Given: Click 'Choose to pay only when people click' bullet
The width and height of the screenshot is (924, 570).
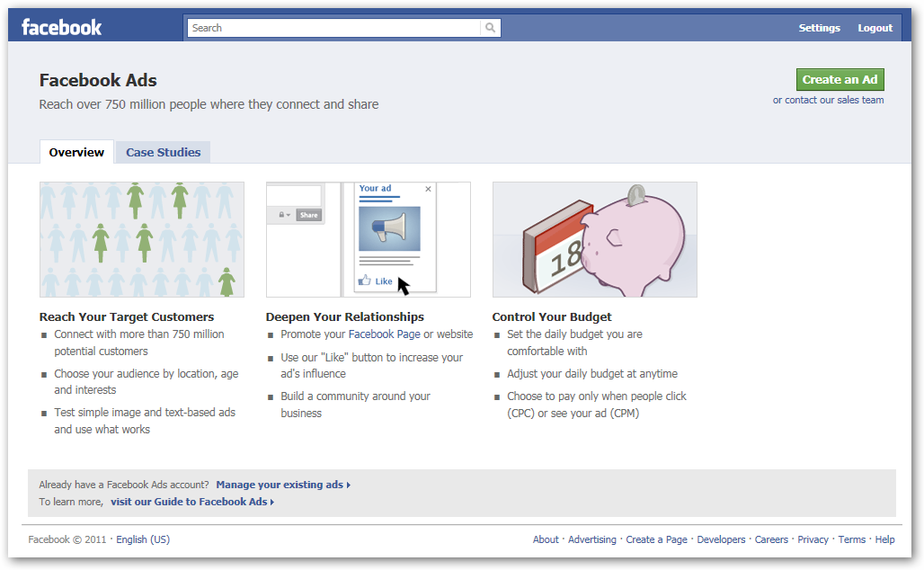Looking at the screenshot, I should tap(596, 405).
